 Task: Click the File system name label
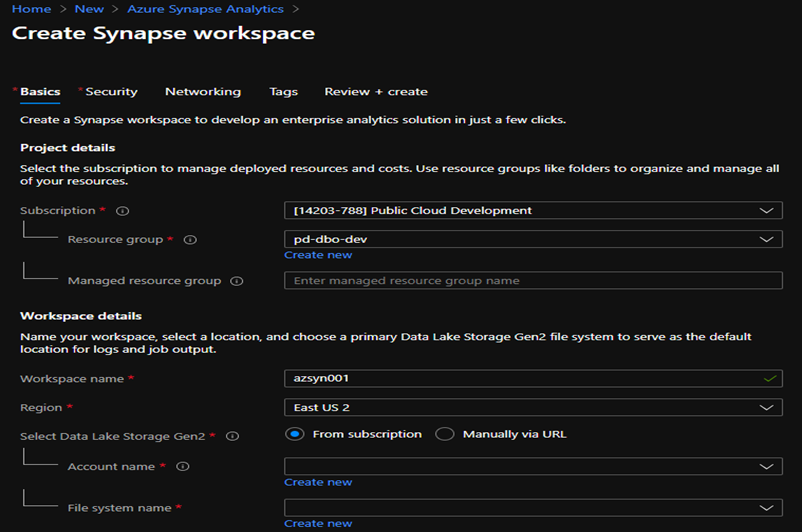pyautogui.click(x=119, y=508)
